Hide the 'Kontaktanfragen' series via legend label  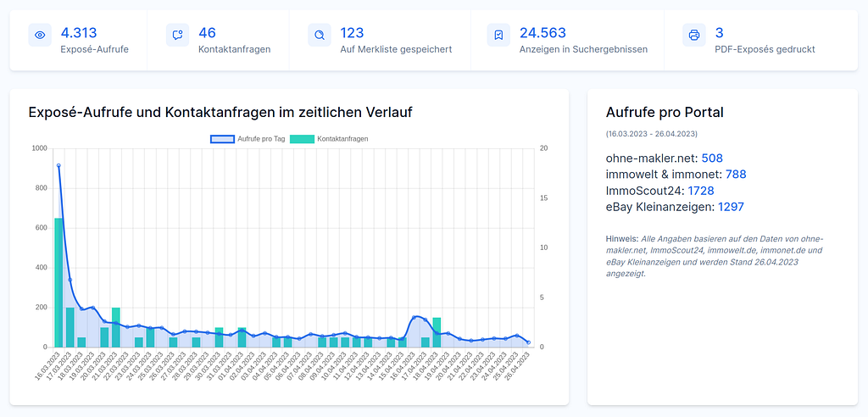(342, 139)
